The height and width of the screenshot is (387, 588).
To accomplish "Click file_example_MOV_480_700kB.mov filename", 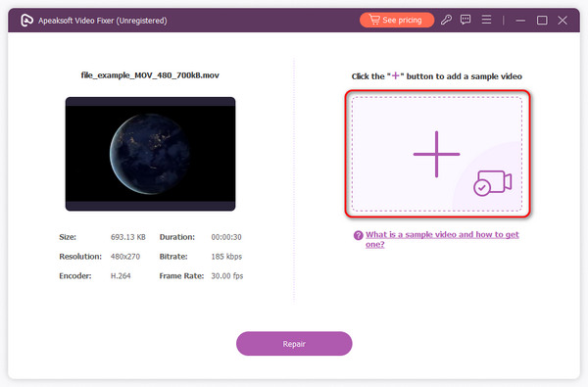I will [150, 75].
